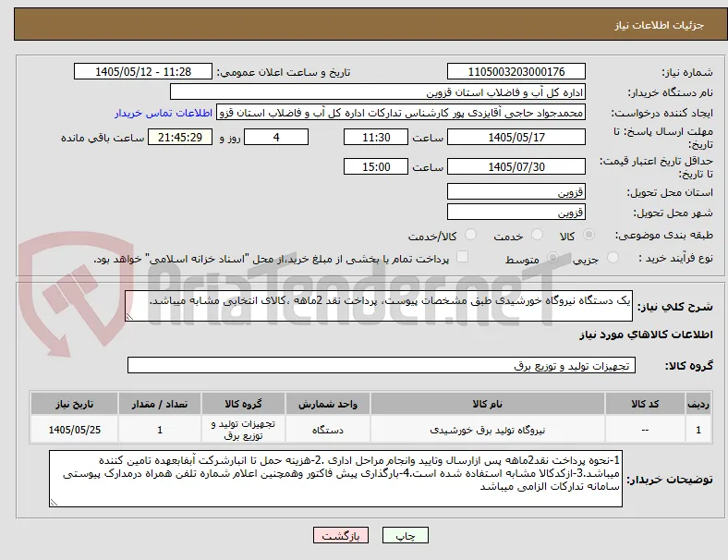Click the validity time field 15:00
The width and height of the screenshot is (728, 560).
[x=376, y=166]
